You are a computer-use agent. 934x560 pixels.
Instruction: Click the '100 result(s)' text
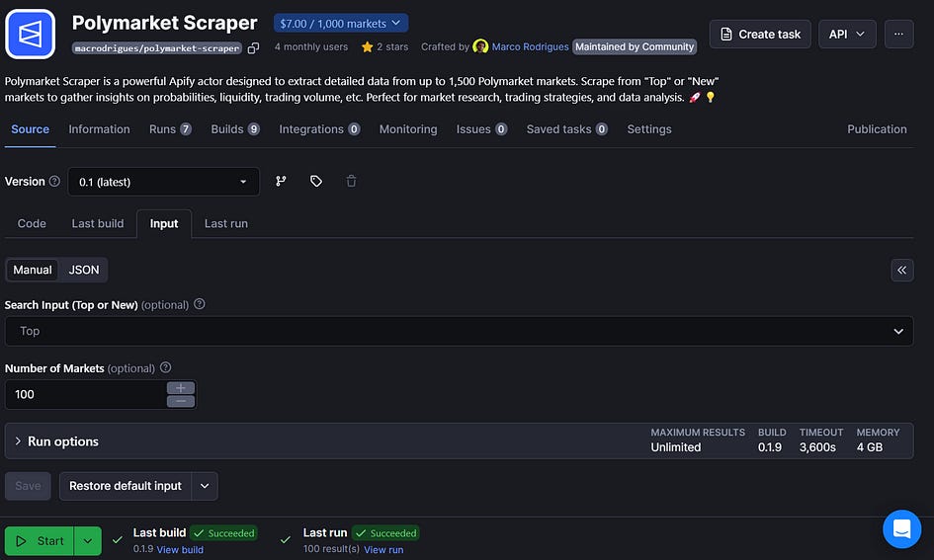(x=331, y=549)
